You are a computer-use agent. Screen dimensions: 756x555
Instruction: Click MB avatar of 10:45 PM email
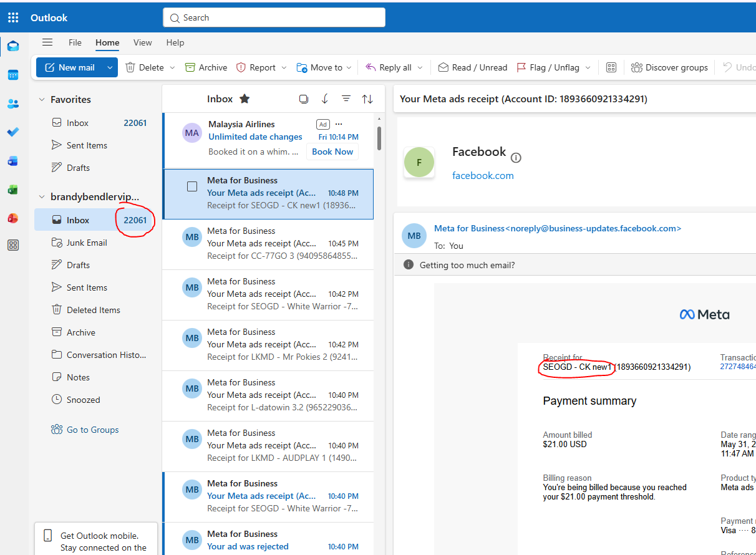[192, 237]
